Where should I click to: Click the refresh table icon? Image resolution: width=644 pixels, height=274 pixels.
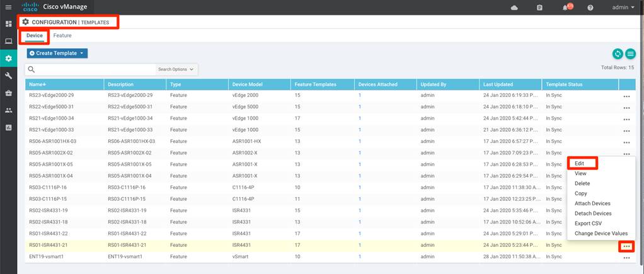pyautogui.click(x=618, y=54)
